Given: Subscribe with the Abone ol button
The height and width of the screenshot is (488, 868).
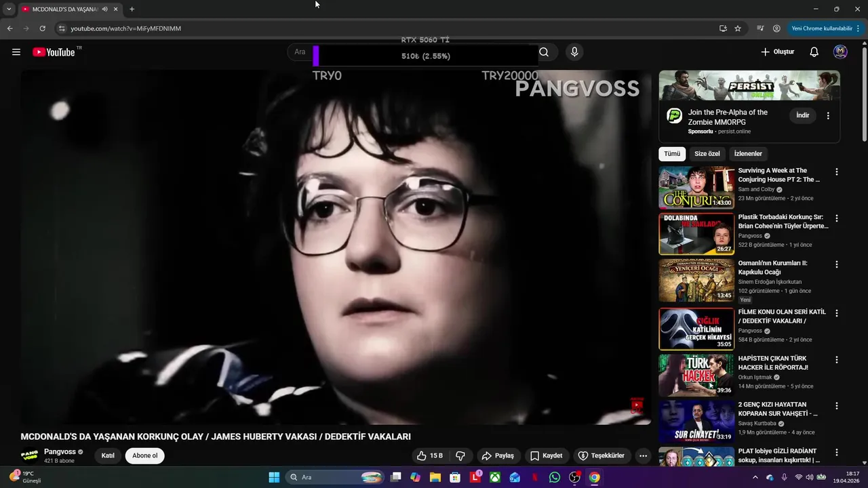Looking at the screenshot, I should [x=145, y=455].
